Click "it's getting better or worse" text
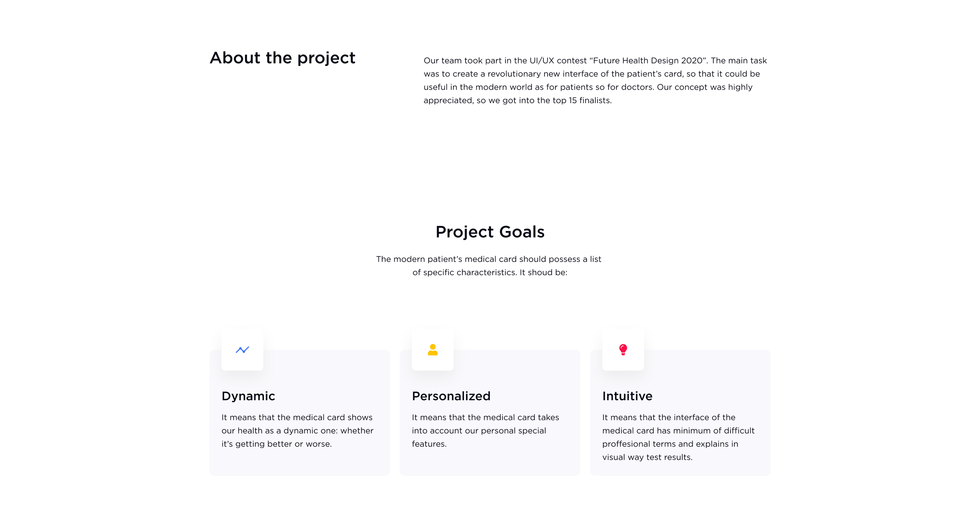The image size is (980, 511). 277,444
